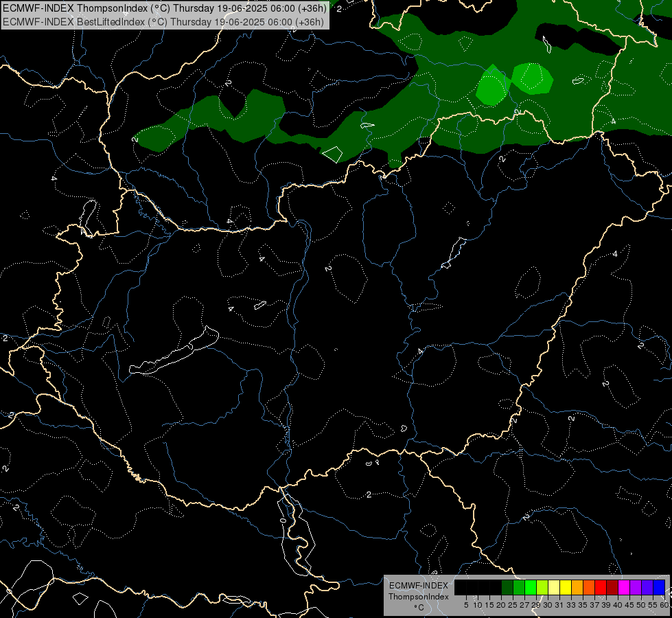Click the legend tick value 35
672x618 pixels.
[583, 605]
